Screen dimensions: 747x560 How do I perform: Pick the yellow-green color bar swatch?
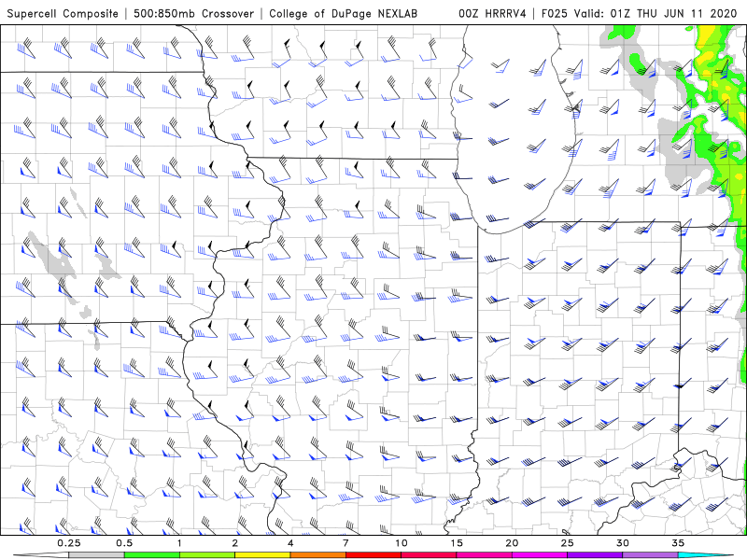click(x=207, y=555)
